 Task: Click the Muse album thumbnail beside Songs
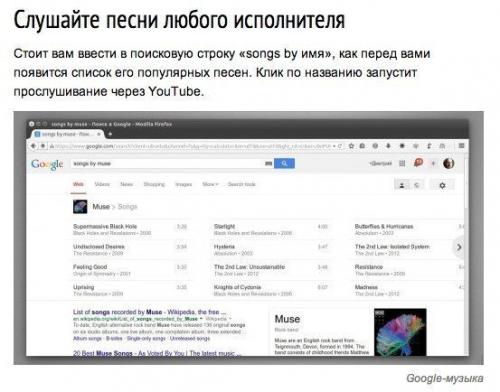(x=80, y=207)
